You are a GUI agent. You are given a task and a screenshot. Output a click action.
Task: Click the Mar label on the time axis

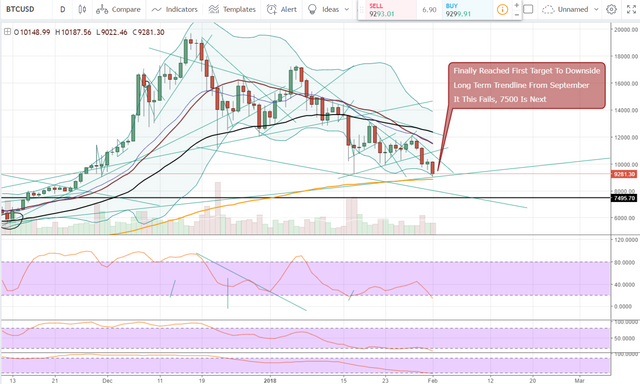point(579,380)
